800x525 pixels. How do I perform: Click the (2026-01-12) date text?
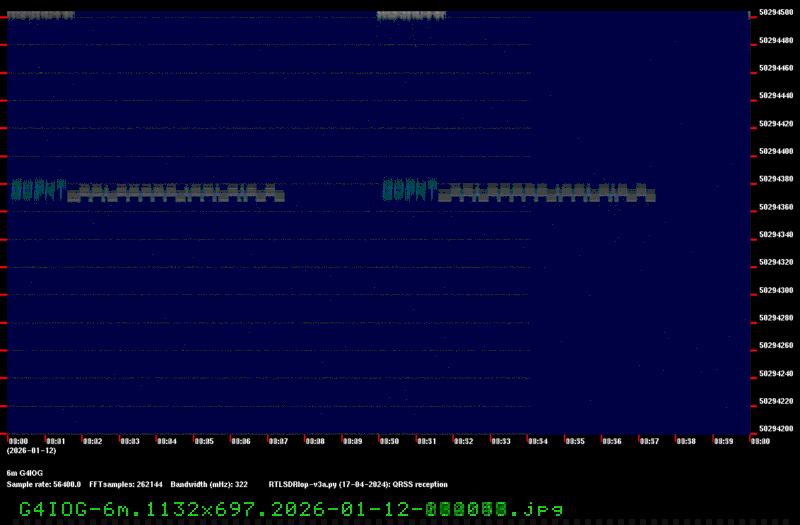[32, 451]
